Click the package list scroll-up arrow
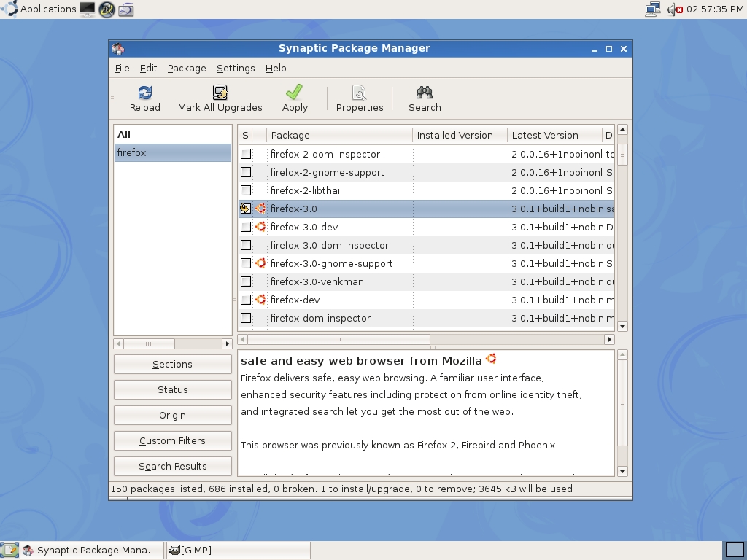The width and height of the screenshot is (747, 560). 622,130
